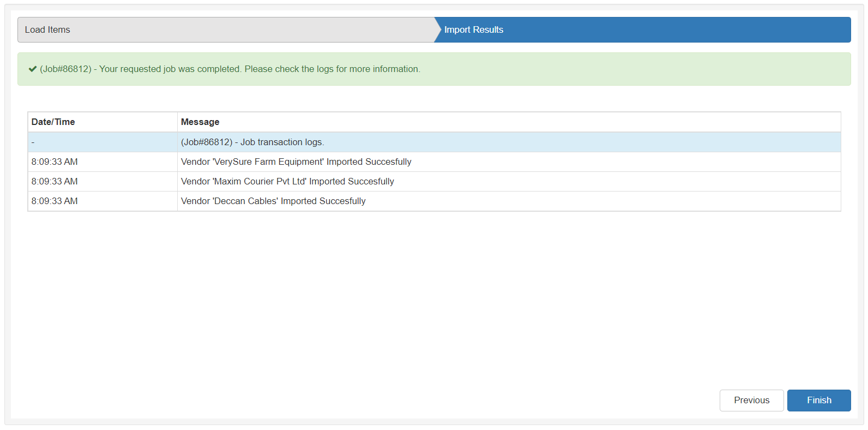Select the Maxim Courier Pvt Ltd import message
The image size is (868, 430).
287,182
